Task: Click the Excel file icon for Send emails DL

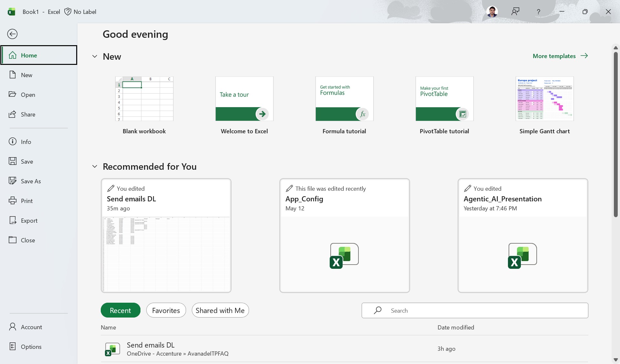Action: (112, 349)
